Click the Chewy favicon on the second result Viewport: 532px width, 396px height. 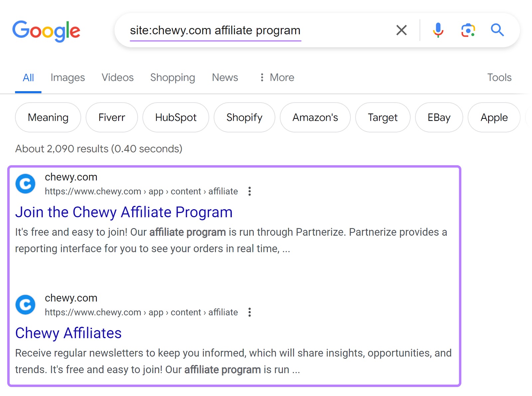tap(25, 304)
